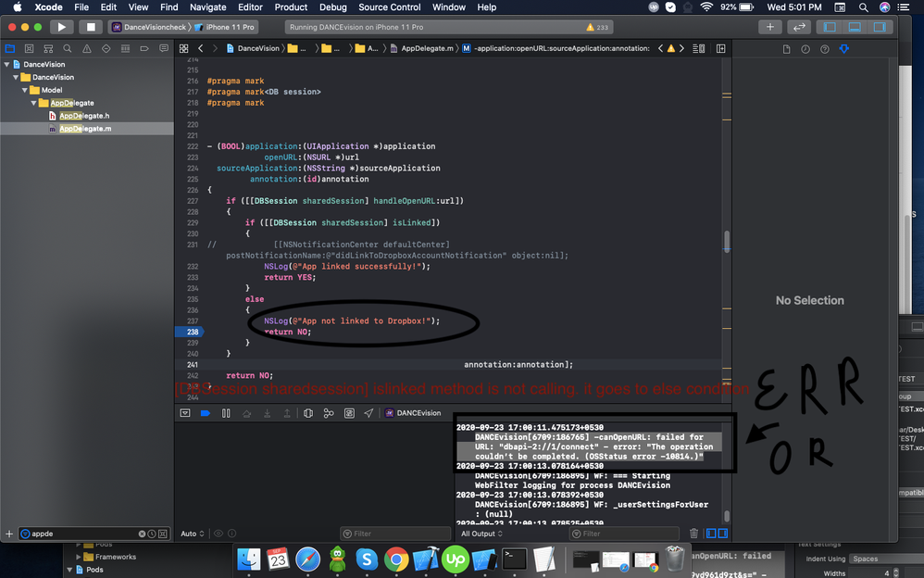Screen dimensions: 924x578
Task: Pause program execution in debug bar
Action: [x=225, y=413]
